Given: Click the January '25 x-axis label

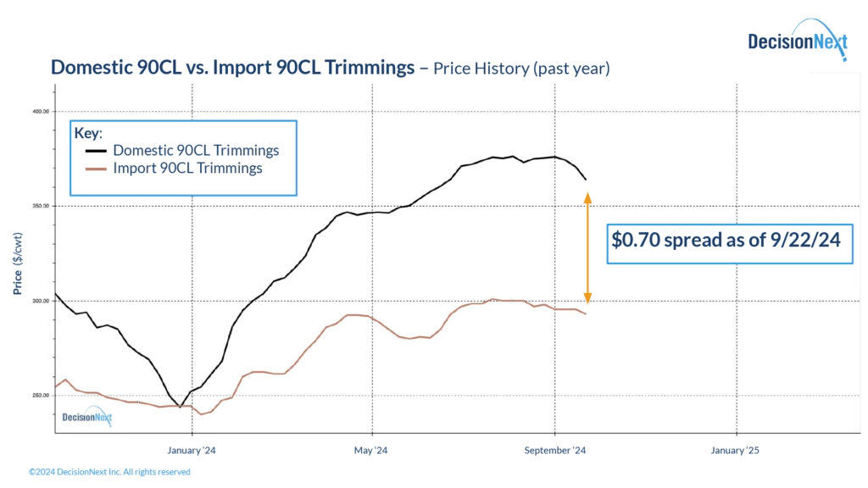Looking at the screenshot, I should coord(736,451).
